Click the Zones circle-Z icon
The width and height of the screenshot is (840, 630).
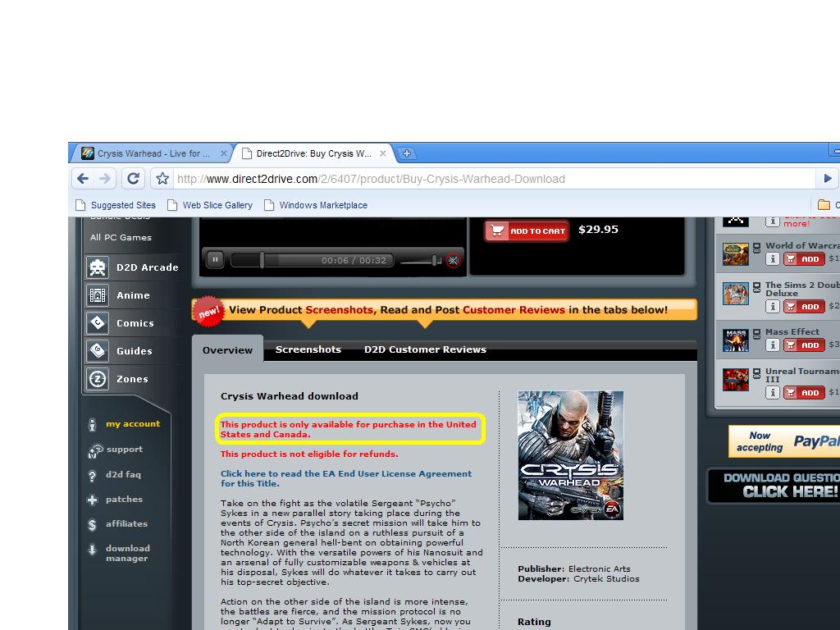pos(98,379)
